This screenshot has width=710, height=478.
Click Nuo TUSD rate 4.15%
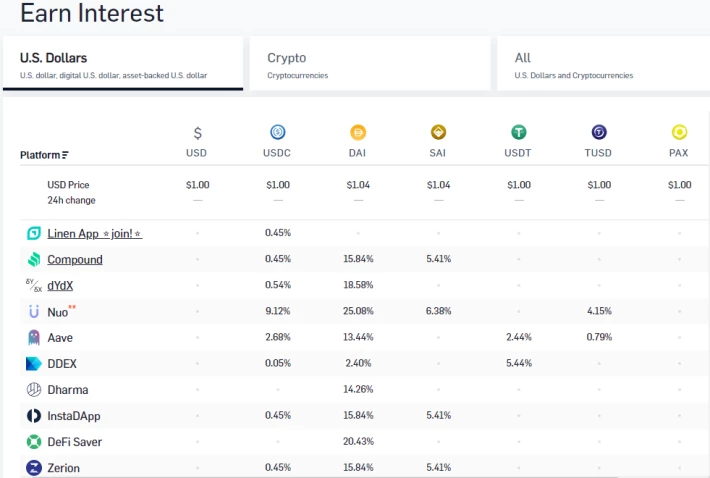click(599, 311)
